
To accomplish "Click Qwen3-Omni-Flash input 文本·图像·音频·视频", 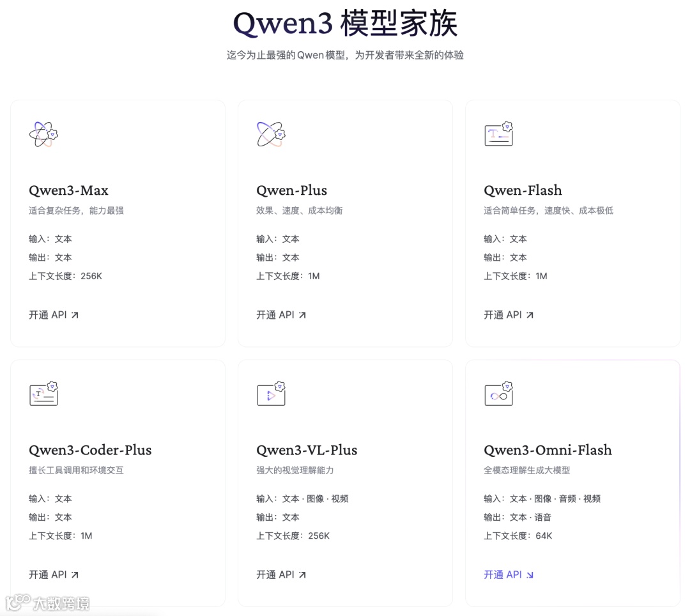I will (542, 498).
